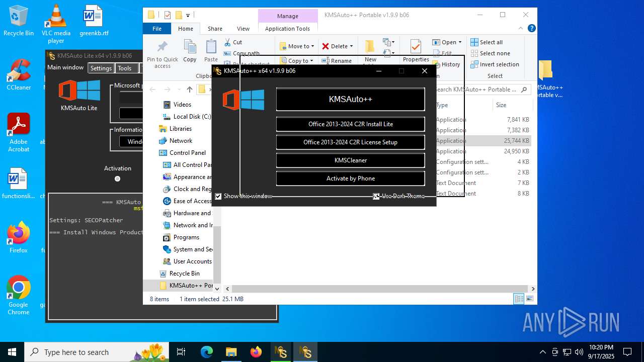Open Firefox desktop icon
The width and height of the screenshot is (644, 362).
coord(19,237)
